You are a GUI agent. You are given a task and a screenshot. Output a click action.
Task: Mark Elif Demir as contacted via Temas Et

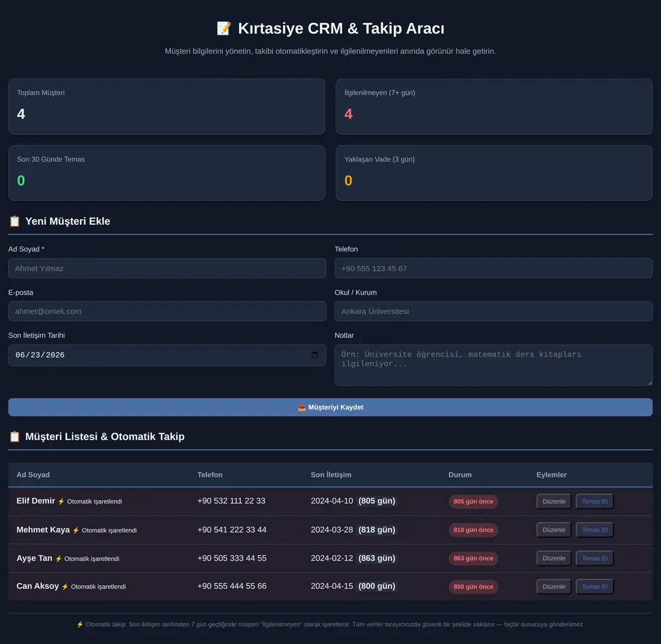[x=595, y=501]
